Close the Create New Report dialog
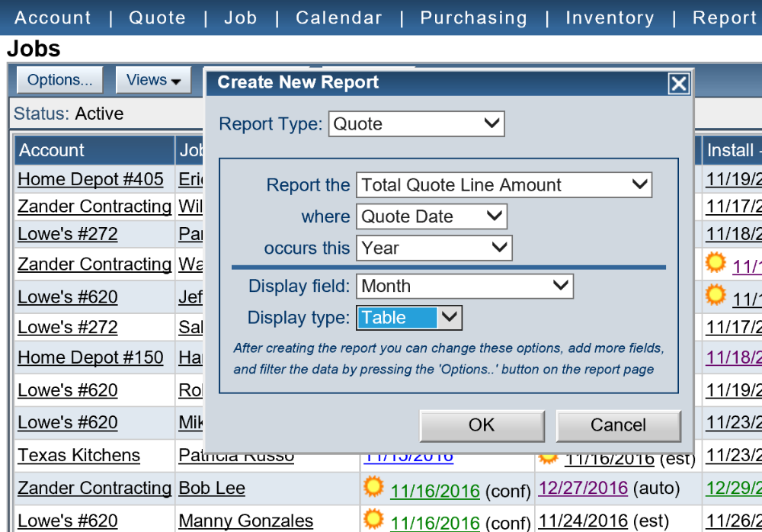Screen dimensions: 762x532 (x=678, y=84)
